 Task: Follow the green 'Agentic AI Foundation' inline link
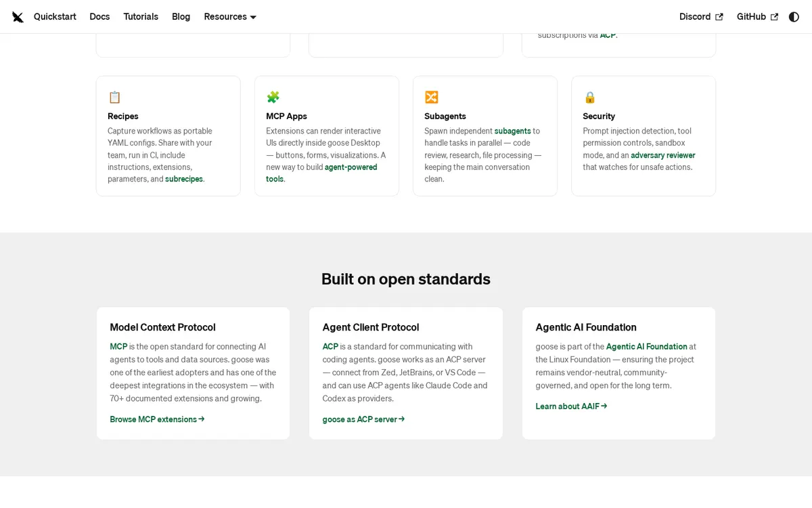click(646, 347)
